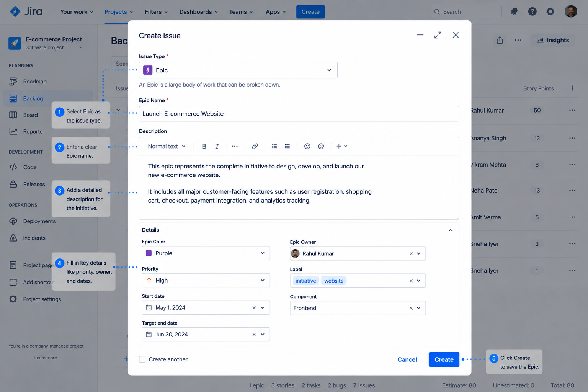
Task: Open user profile avatar
Action: (571, 11)
